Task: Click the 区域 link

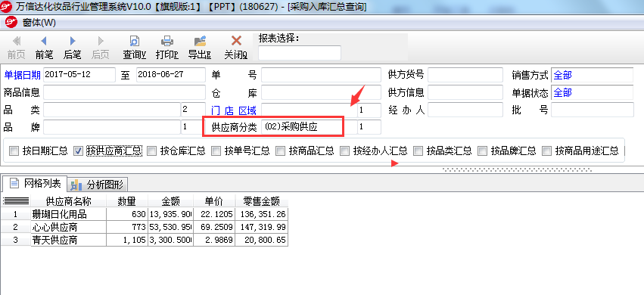Action: pyautogui.click(x=247, y=110)
